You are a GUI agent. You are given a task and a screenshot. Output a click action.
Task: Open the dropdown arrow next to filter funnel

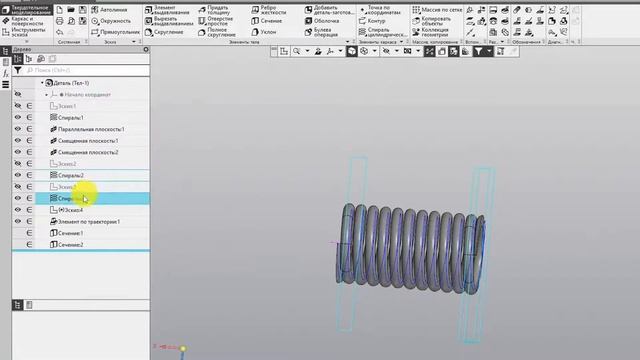coord(489,51)
